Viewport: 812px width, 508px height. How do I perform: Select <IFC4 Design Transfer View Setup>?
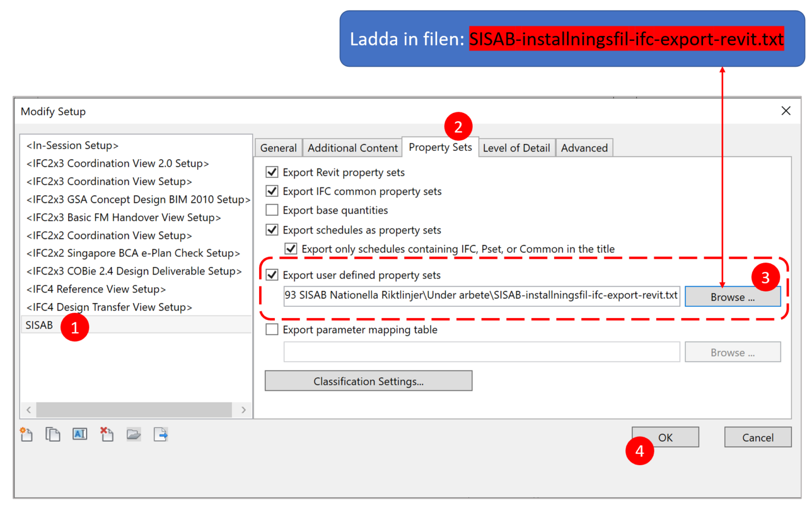[x=109, y=307]
